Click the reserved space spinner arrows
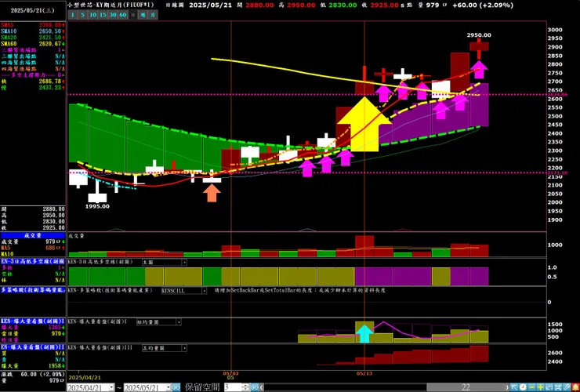The image size is (580, 392). [246, 387]
